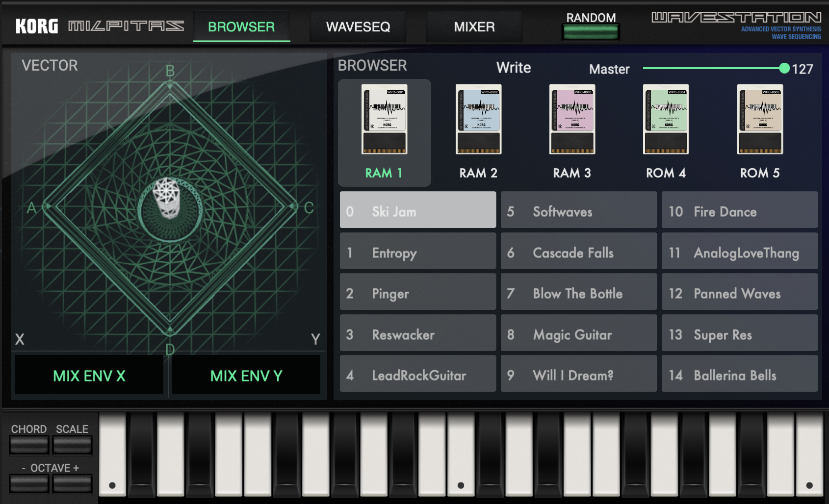829x504 pixels.
Task: Click the KORG logo
Action: 37,26
